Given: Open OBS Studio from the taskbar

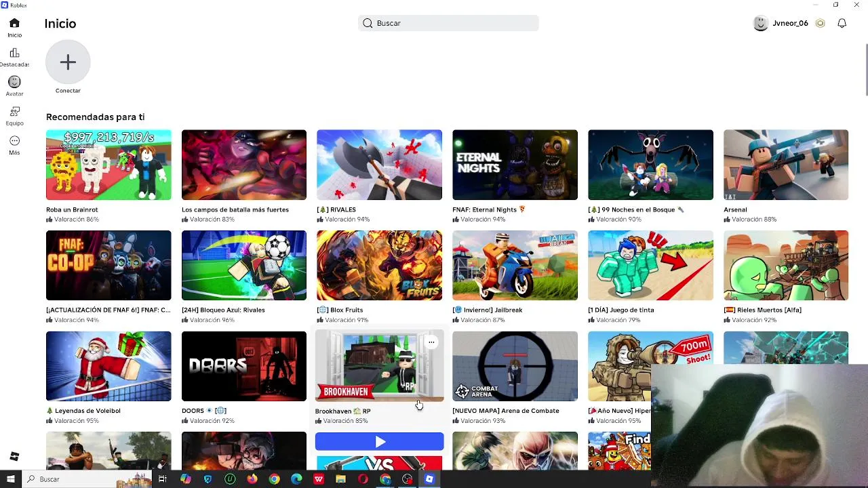Looking at the screenshot, I should pyautogui.click(x=407, y=479).
